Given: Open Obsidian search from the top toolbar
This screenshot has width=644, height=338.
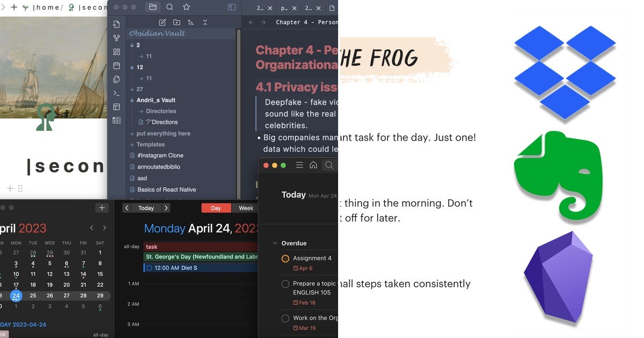Looking at the screenshot, I should [x=169, y=7].
